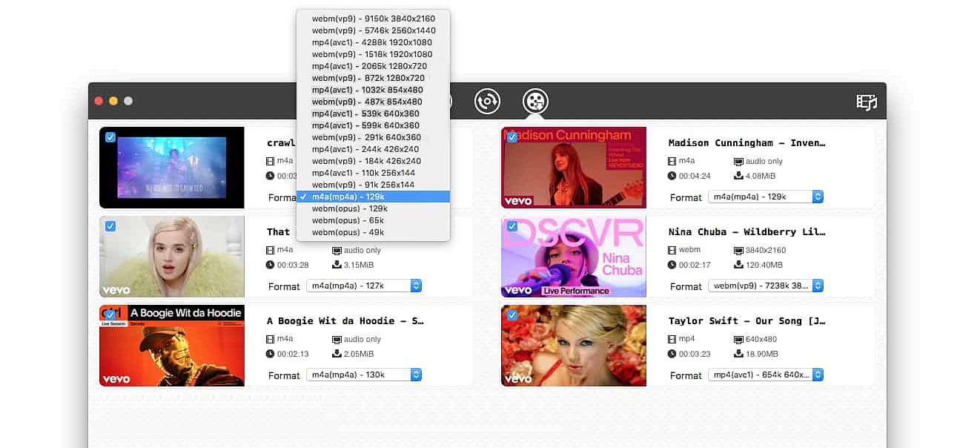Click the circular sync/convert toolbar icon
This screenshot has height=448, width=980.
[487, 102]
